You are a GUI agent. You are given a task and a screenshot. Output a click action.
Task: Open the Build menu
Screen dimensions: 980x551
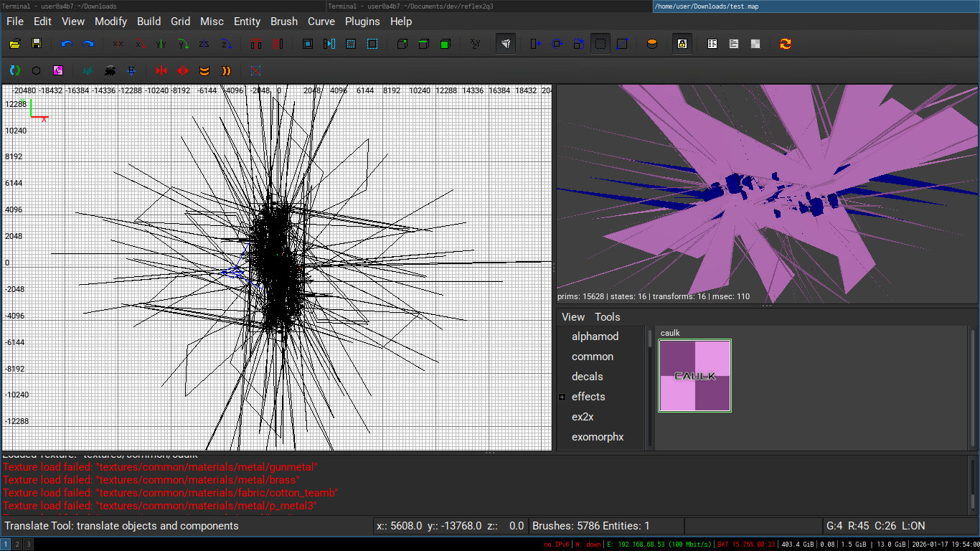pyautogui.click(x=149, y=22)
